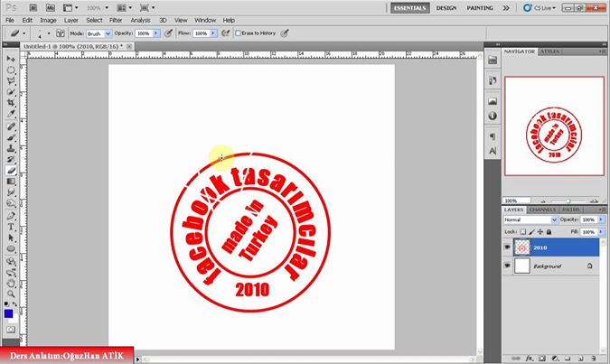Select the Elliptical Marquee tool
610x364 pixels.
tap(11, 70)
